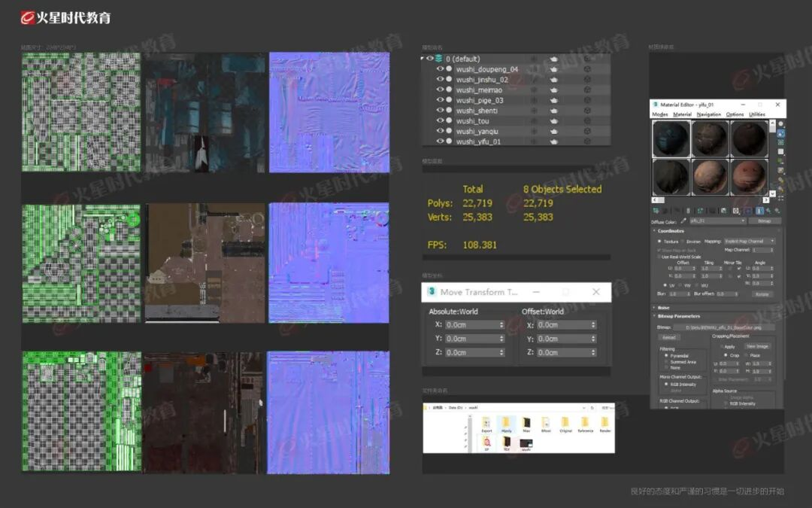
Task: Click Get Material icon in Material Editor toolbar
Action: click(656, 211)
